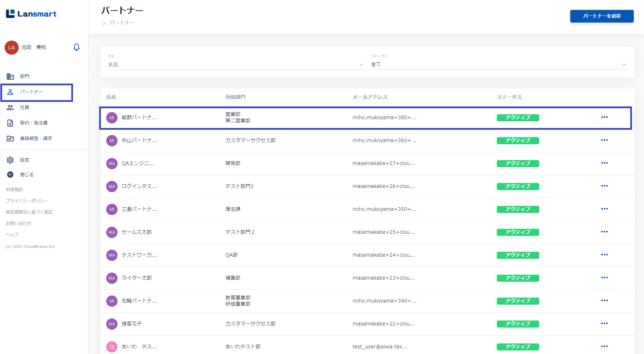The height and width of the screenshot is (354, 644).
Task: Expand the ステータス filter dropdown
Action: click(x=624, y=65)
